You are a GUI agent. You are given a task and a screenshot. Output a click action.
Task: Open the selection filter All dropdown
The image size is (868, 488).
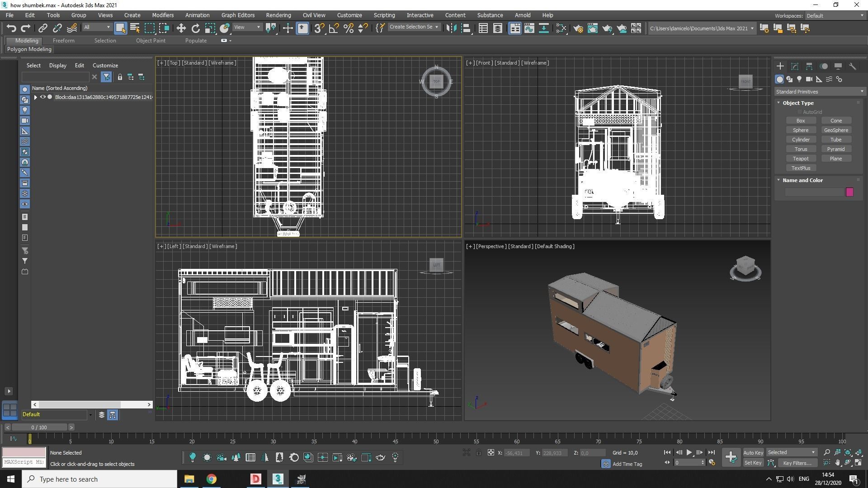tap(97, 27)
